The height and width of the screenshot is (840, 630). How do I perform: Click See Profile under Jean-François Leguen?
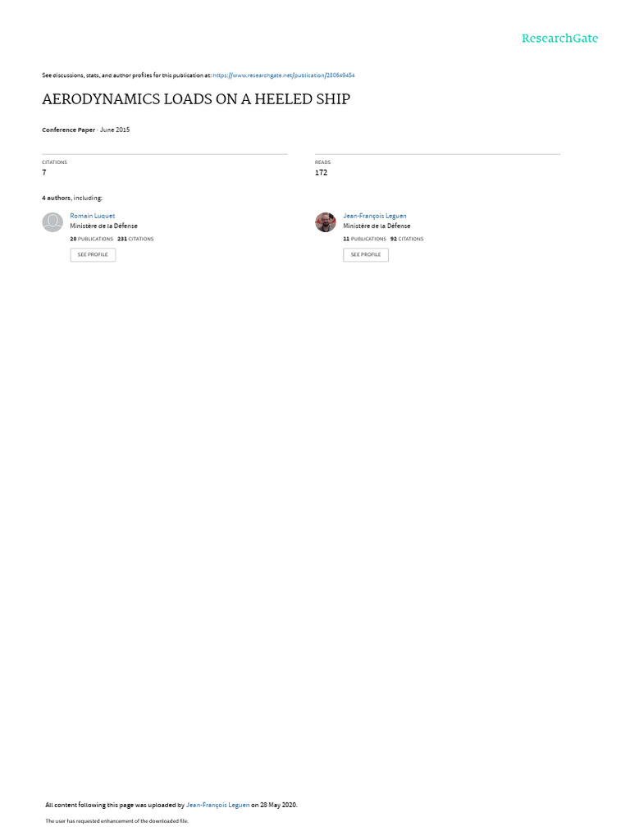pyautogui.click(x=366, y=254)
